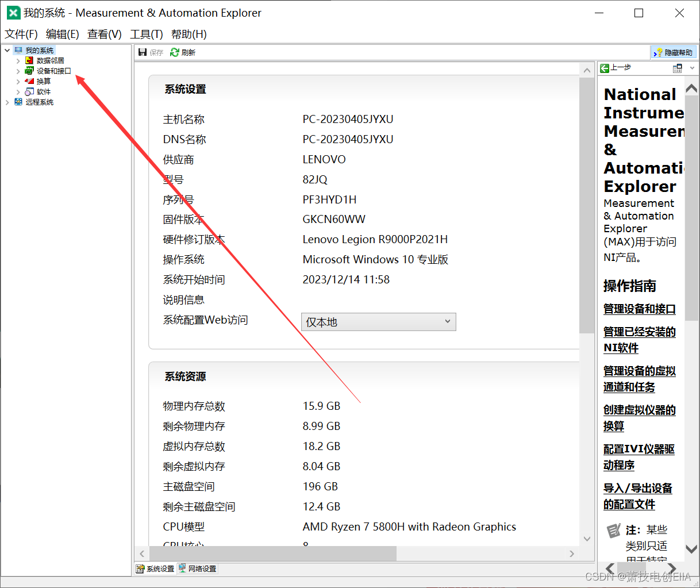This screenshot has width=700, height=588.
Task: Open the 导入/导出设备的配置文件 link
Action: tap(637, 496)
